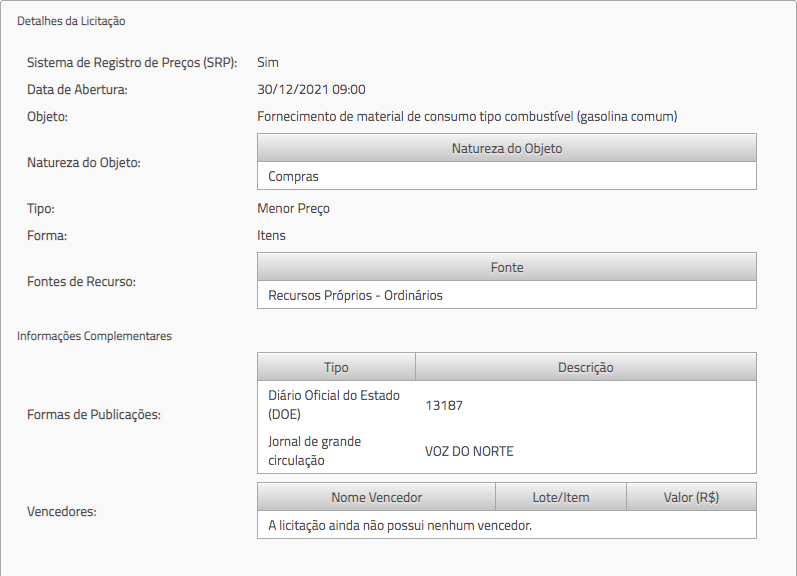
Task: Click the no-winner message row
Action: click(x=400, y=525)
